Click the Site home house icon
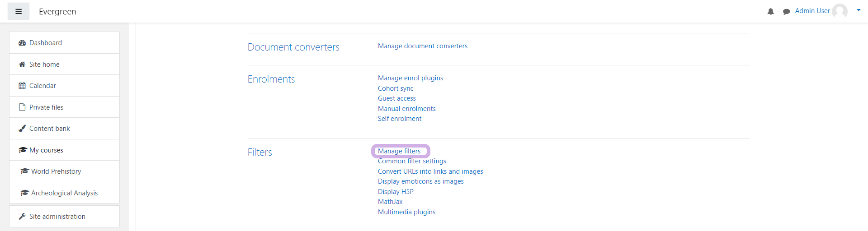The height and width of the screenshot is (231, 868). tap(22, 65)
